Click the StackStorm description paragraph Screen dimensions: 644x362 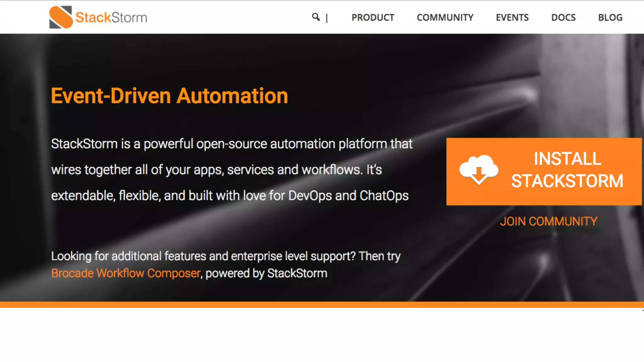click(231, 170)
